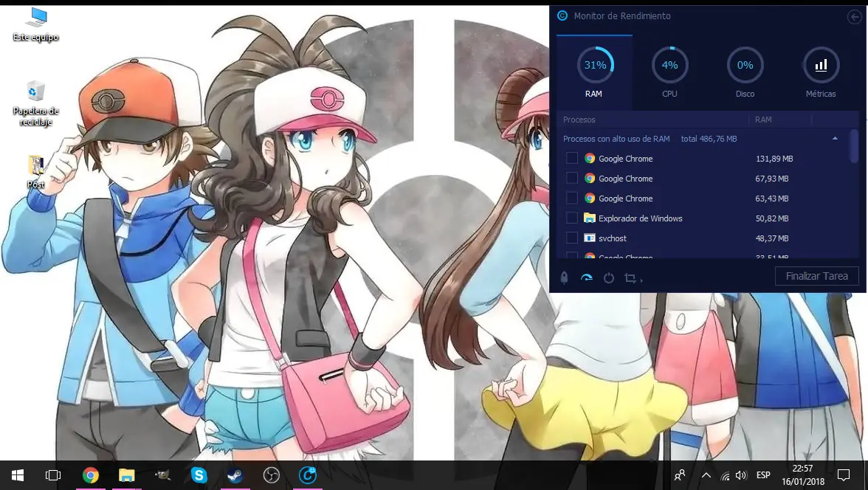Image resolution: width=868 pixels, height=490 pixels.
Task: Switch to the CPU tab
Action: coord(669,73)
